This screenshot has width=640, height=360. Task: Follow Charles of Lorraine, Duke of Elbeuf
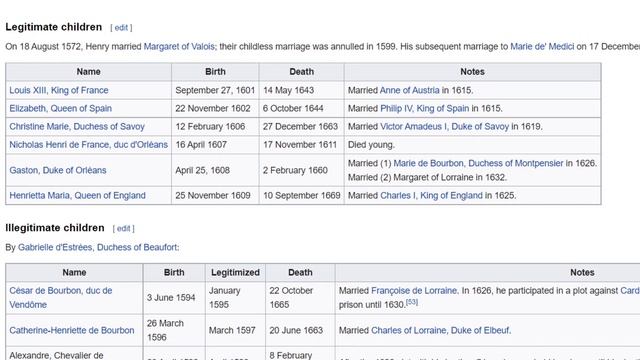click(441, 330)
